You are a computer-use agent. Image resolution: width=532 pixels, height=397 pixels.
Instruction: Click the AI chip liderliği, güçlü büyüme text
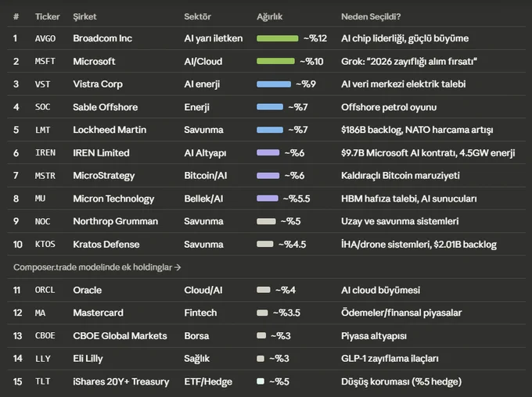tap(404, 38)
